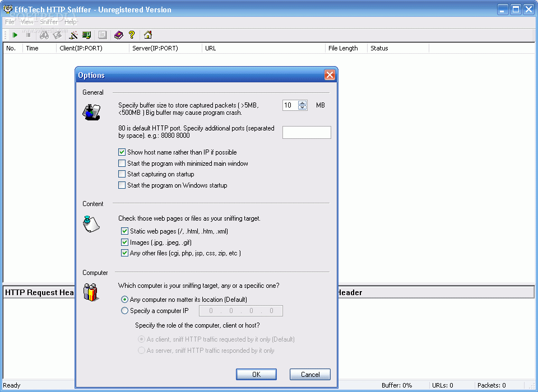
Task: Click the network adapter card icon
Action: [86, 35]
